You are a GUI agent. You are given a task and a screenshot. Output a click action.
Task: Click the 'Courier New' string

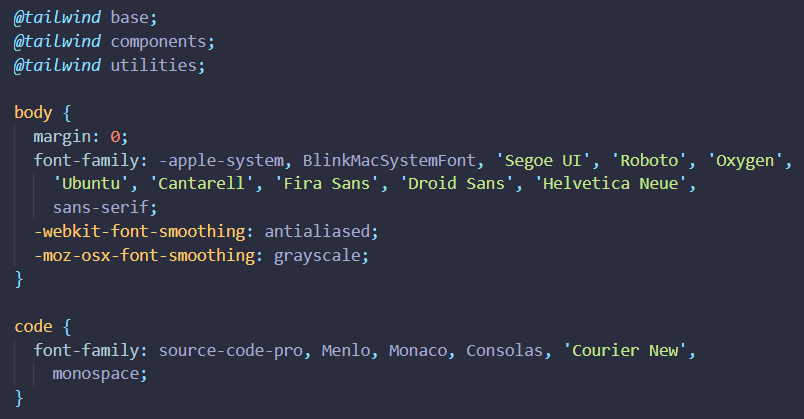pyautogui.click(x=625, y=350)
